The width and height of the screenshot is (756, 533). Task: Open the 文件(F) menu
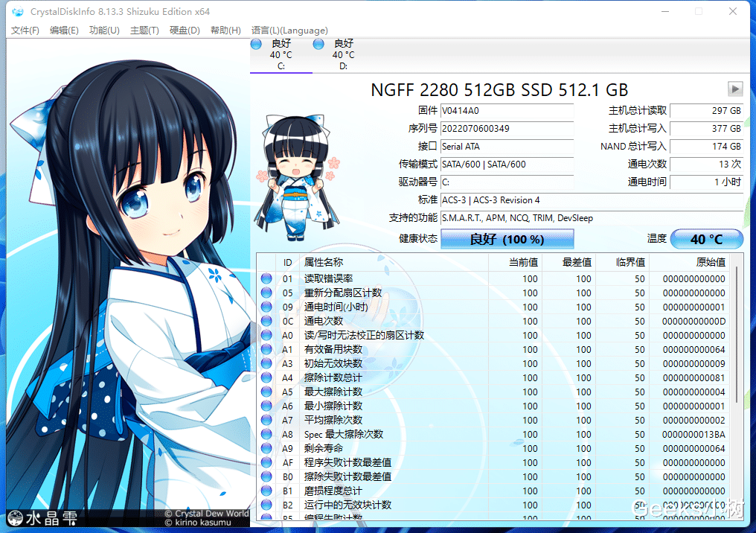tap(25, 31)
